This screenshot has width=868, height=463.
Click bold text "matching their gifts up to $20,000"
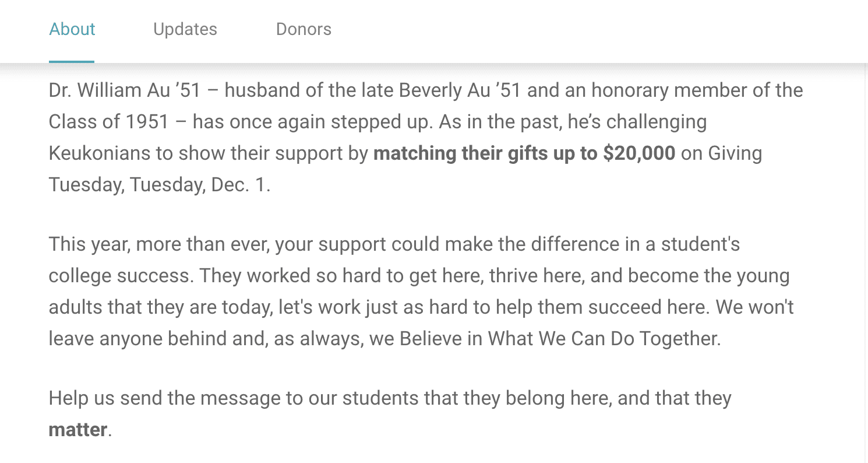point(524,153)
